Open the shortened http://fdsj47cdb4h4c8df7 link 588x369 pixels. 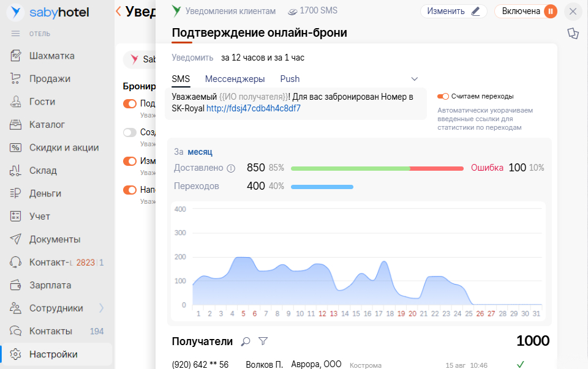(x=253, y=108)
